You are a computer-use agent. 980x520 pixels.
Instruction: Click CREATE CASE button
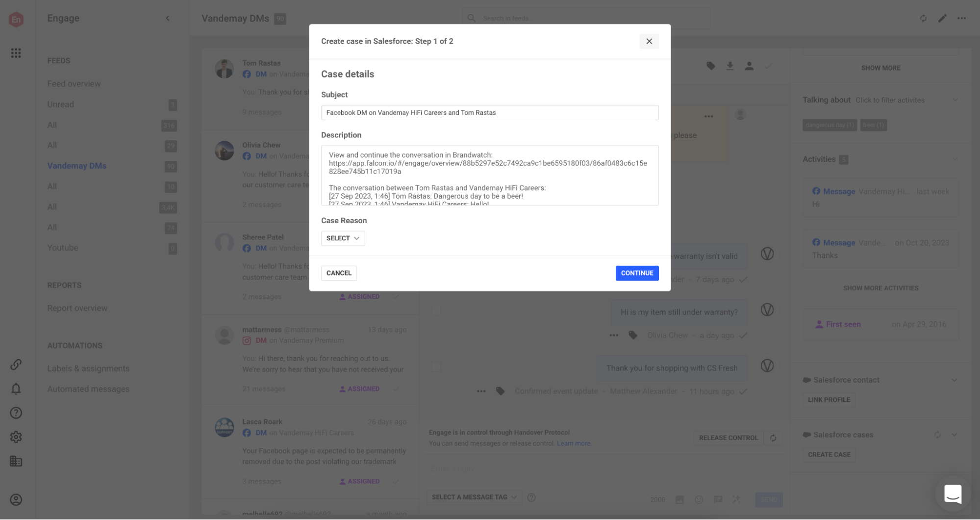pyautogui.click(x=829, y=455)
